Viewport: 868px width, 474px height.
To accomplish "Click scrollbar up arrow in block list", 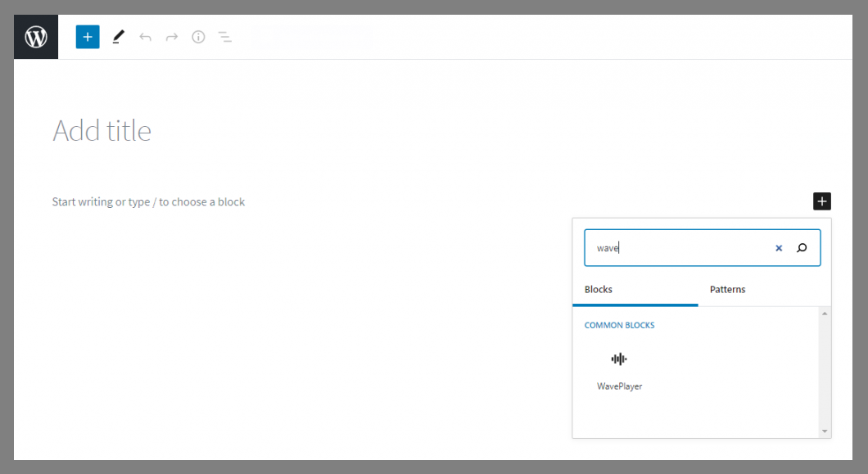I will [x=825, y=314].
